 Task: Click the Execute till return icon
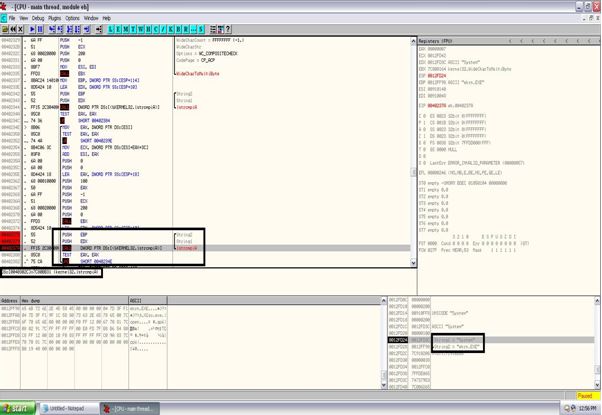tap(87, 29)
